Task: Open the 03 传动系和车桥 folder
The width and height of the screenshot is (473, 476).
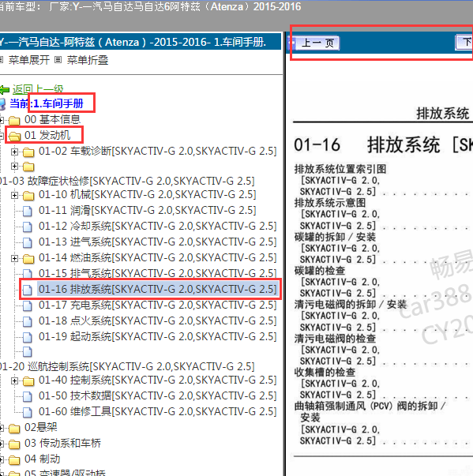Action: [x=62, y=443]
